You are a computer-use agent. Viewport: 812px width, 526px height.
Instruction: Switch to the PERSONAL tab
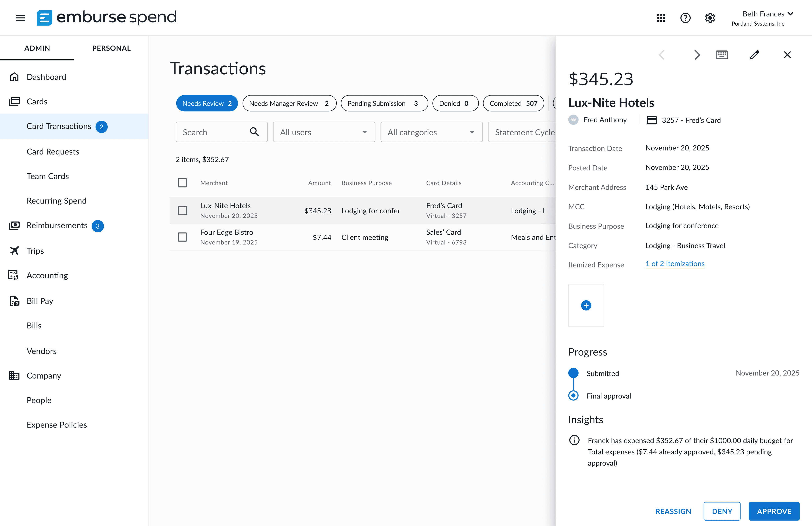111,48
